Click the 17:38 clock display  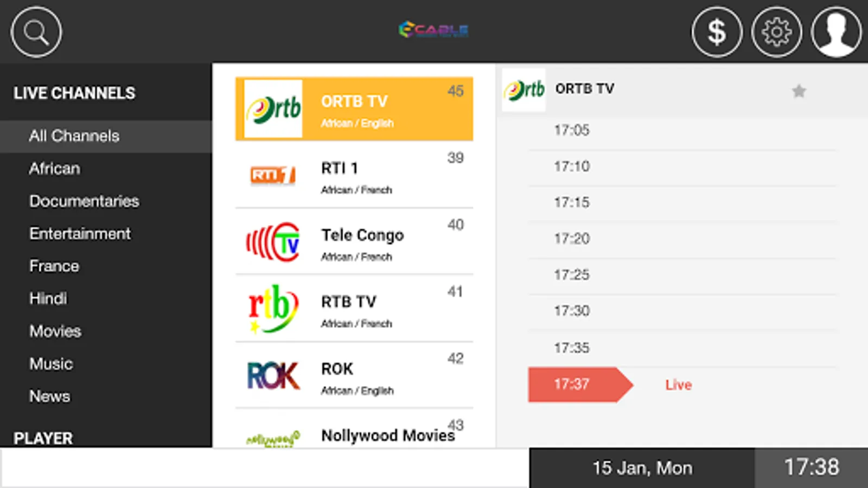pos(812,467)
